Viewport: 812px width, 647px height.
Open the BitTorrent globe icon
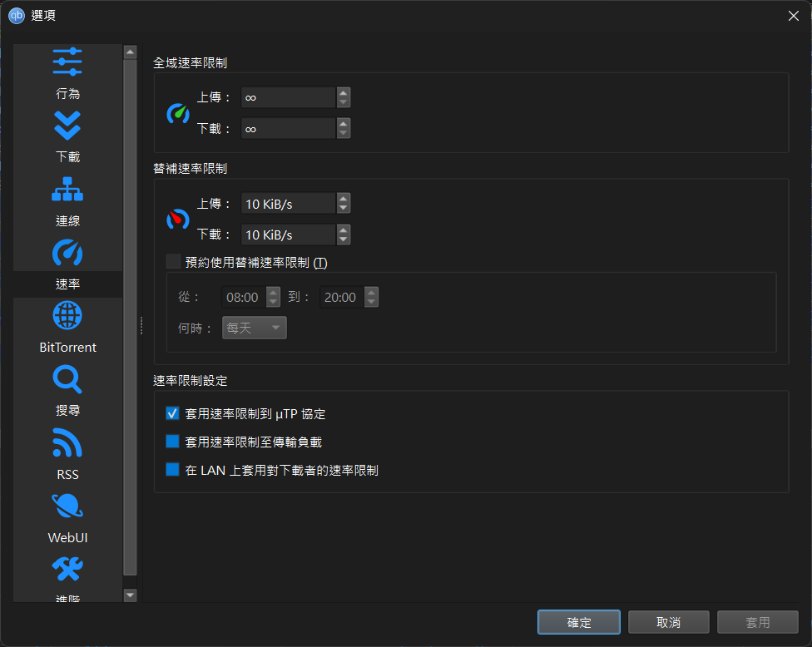coord(67,315)
